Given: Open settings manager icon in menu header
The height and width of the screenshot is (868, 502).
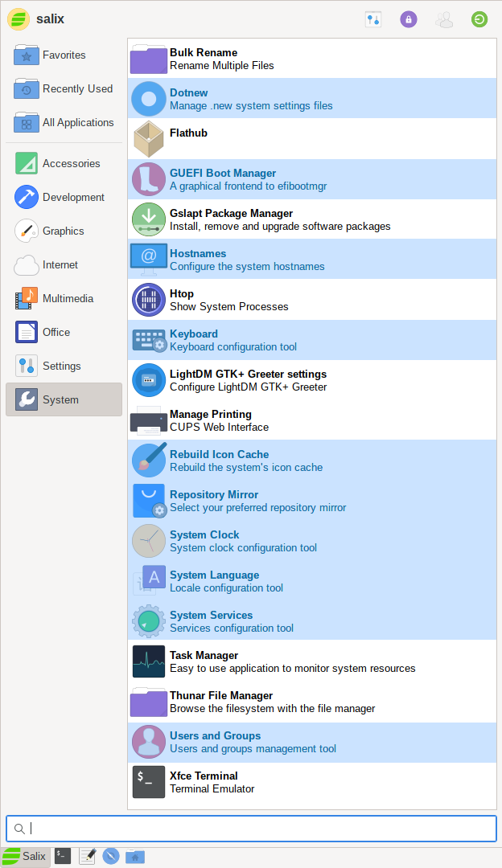Looking at the screenshot, I should tap(373, 19).
